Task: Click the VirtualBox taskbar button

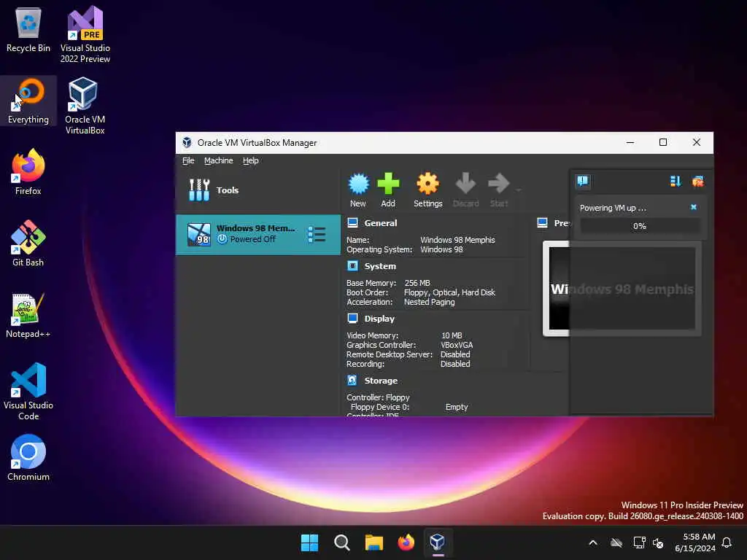Action: pyautogui.click(x=438, y=542)
